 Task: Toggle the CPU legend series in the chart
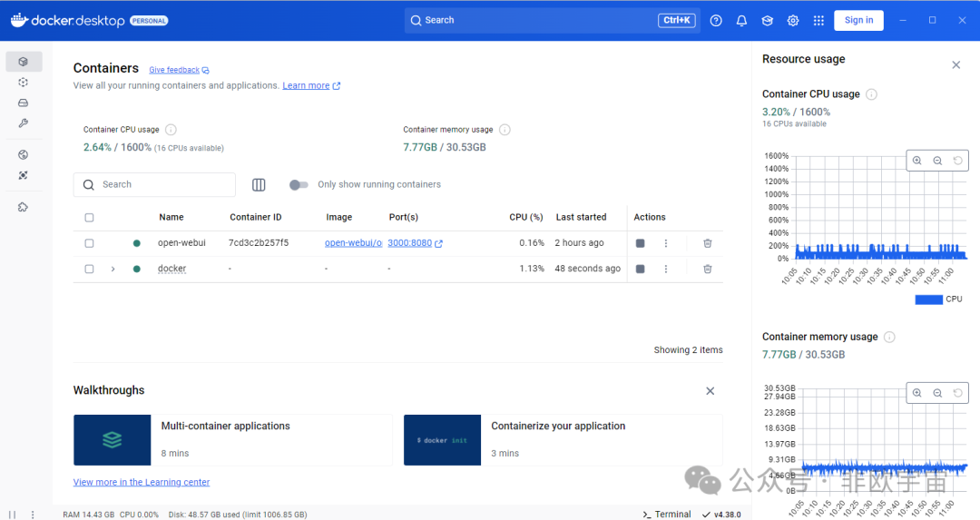point(938,299)
